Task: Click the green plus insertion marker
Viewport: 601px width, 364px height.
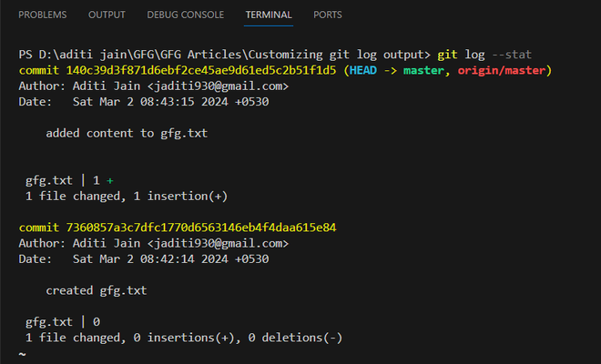Action: pos(110,181)
